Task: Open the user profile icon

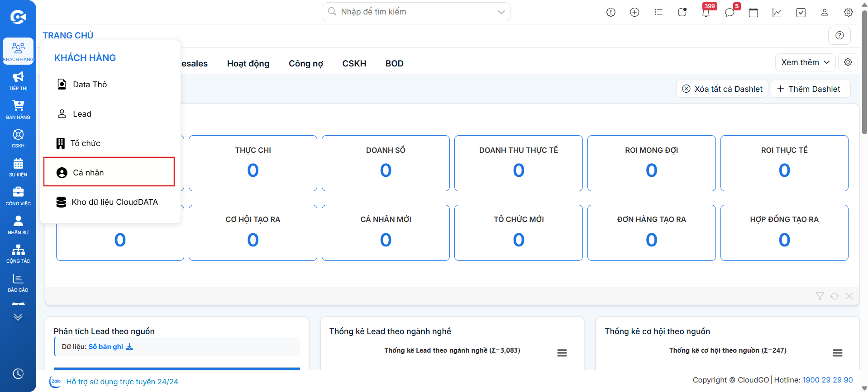Action: [x=825, y=12]
